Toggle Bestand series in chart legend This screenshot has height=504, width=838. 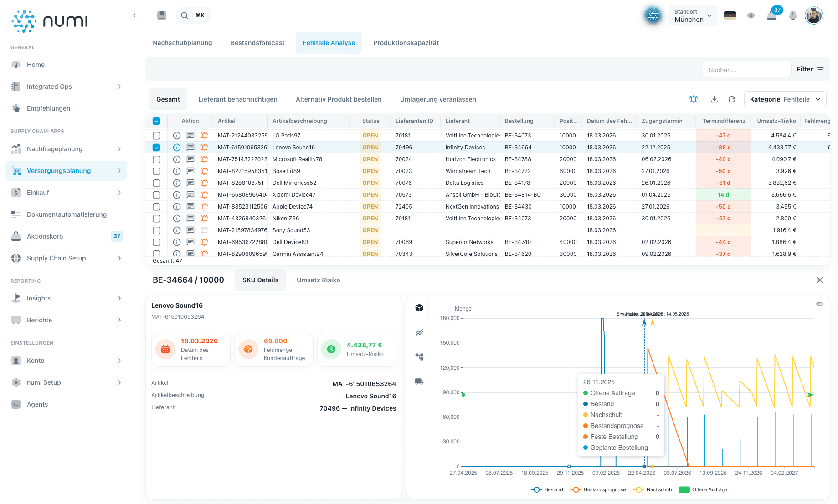[547, 489]
